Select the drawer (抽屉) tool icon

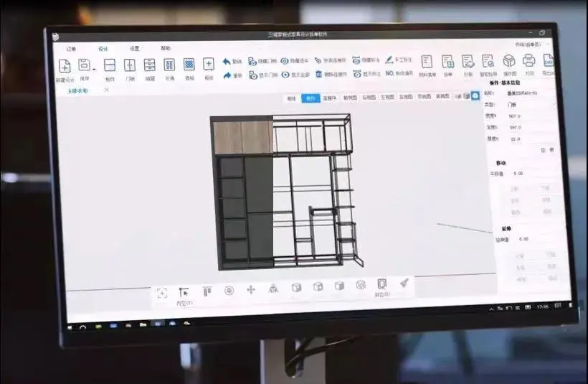(x=150, y=65)
